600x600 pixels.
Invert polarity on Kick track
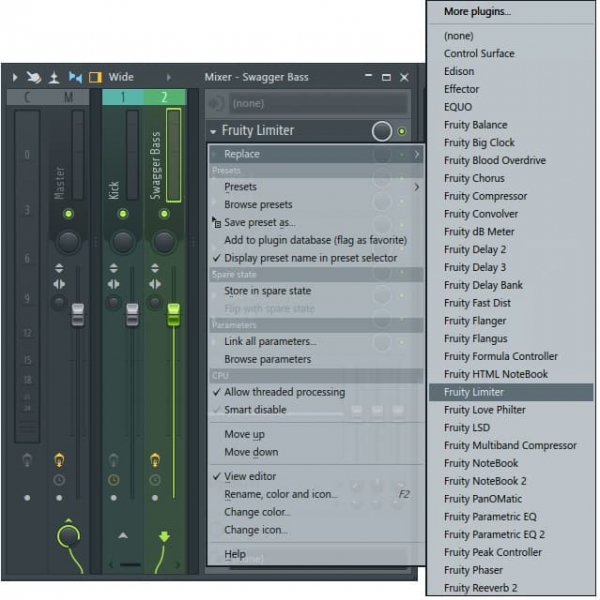pyautogui.click(x=114, y=268)
